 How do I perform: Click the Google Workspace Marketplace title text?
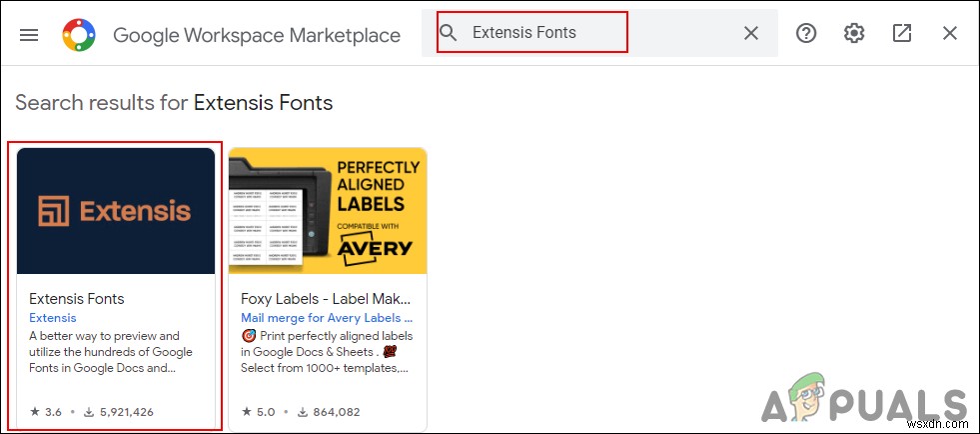[x=257, y=35]
